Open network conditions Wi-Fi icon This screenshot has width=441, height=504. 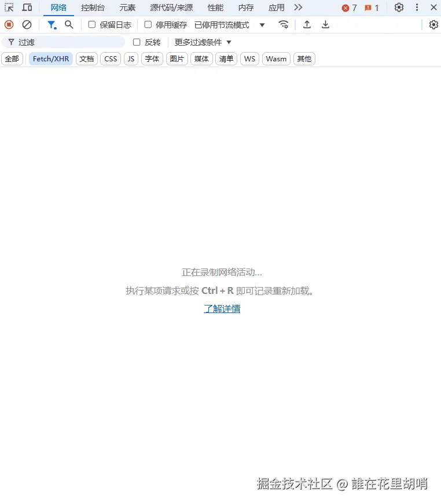283,24
